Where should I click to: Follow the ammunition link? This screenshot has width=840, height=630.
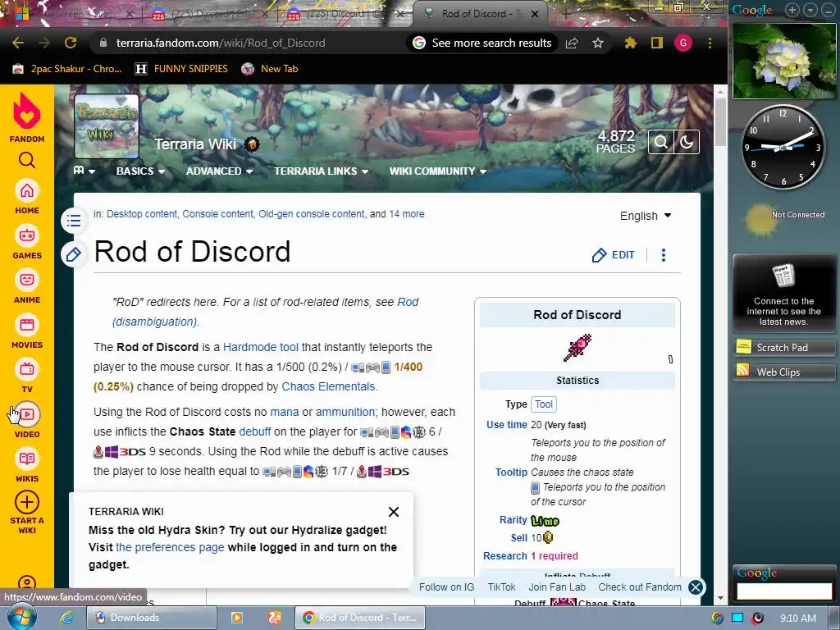coord(345,412)
